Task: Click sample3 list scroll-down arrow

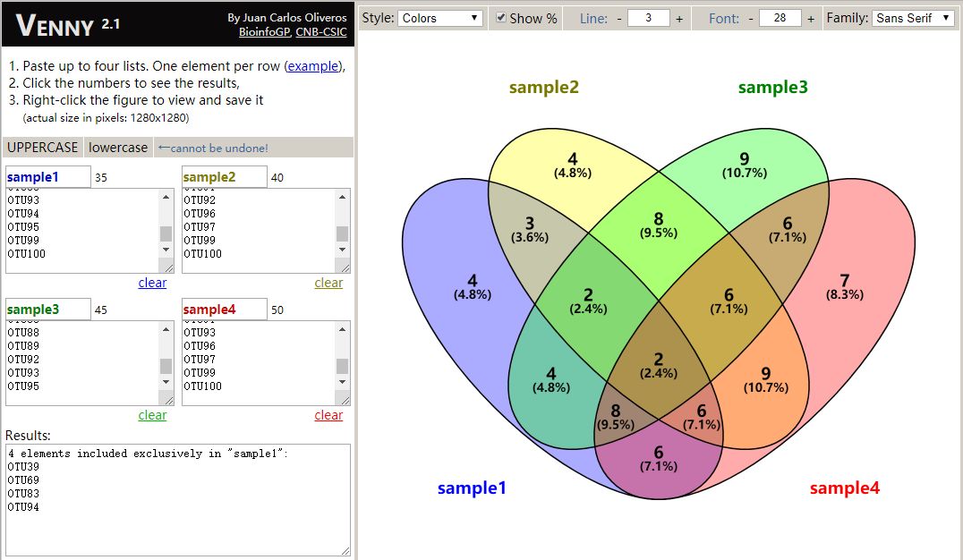Action: coord(166,382)
